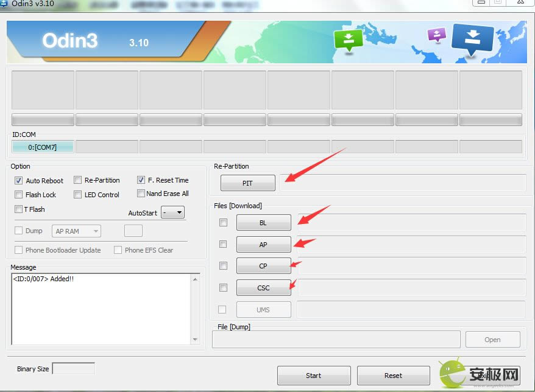Browse for a CP modem file
The width and height of the screenshot is (535, 392).
[x=263, y=266]
